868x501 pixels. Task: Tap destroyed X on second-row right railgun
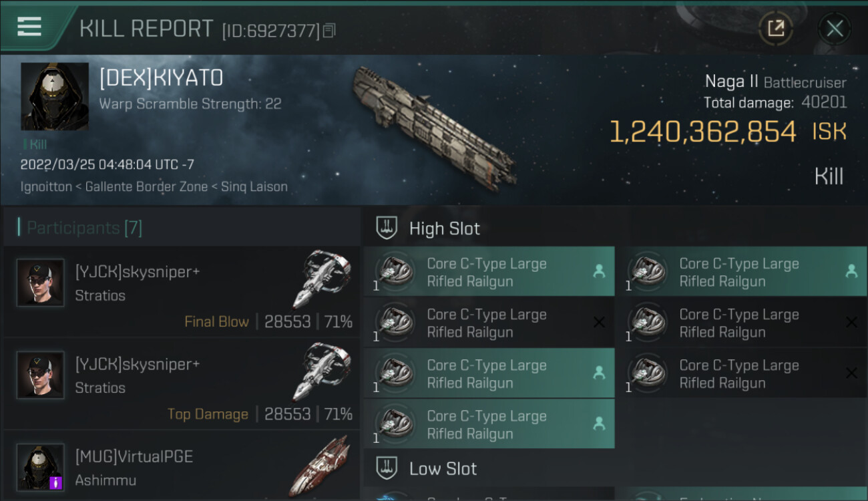[x=851, y=322]
